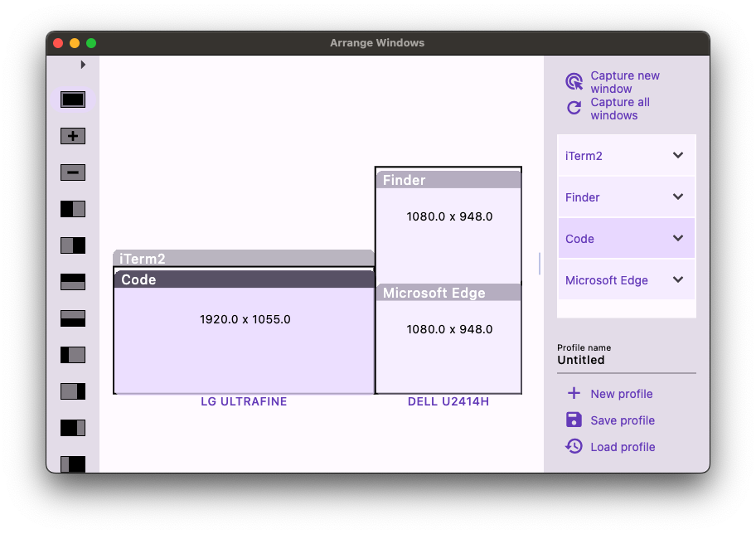Select Finder in the window list

[x=627, y=197]
